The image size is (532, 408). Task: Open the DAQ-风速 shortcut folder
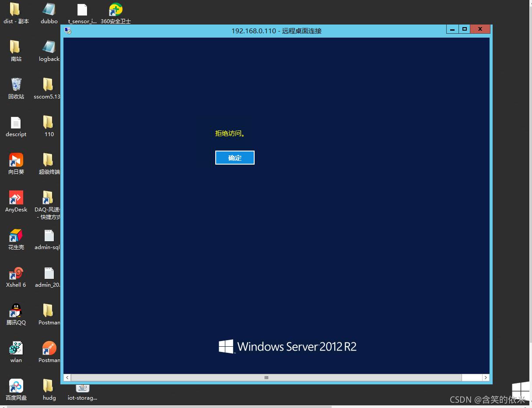(48, 197)
